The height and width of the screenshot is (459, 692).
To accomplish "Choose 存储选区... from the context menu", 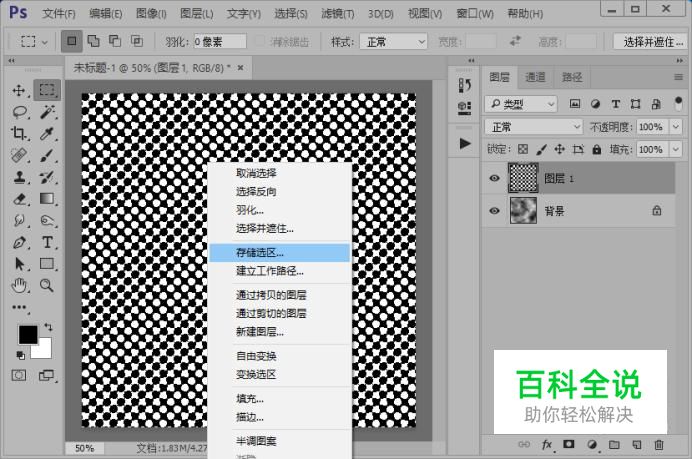I will [x=260, y=253].
